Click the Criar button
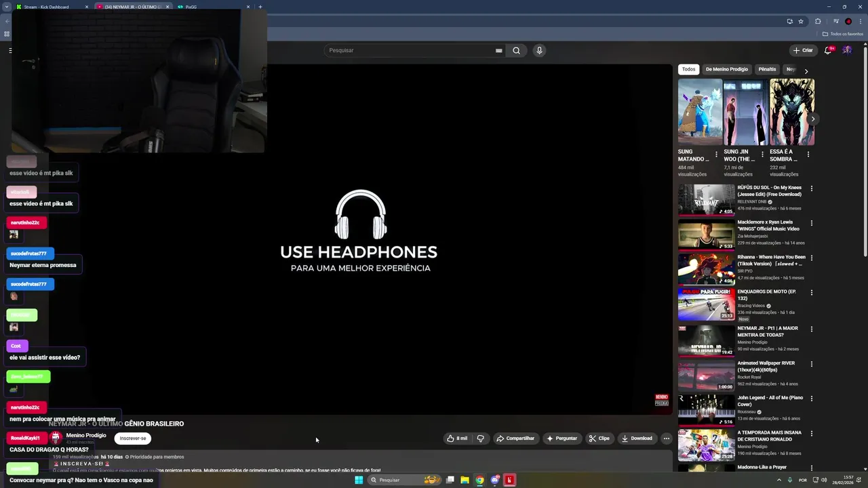Screen dimensions: 868x488 (803, 50)
